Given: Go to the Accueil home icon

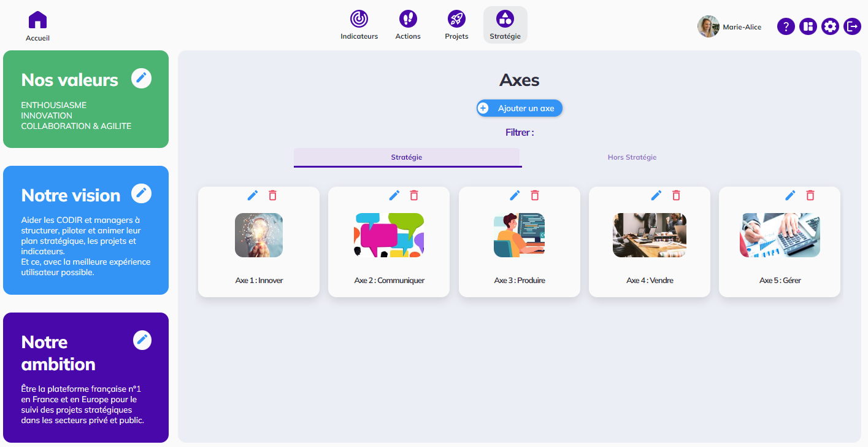Looking at the screenshot, I should (x=37, y=20).
